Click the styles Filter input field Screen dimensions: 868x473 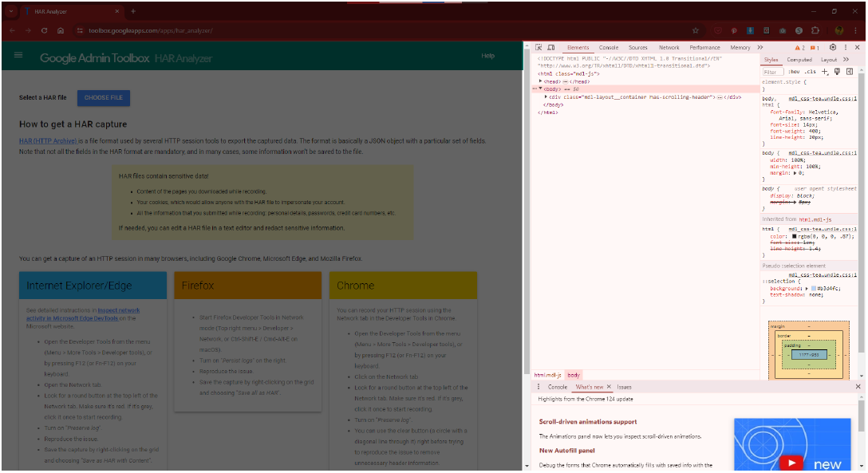tap(772, 72)
